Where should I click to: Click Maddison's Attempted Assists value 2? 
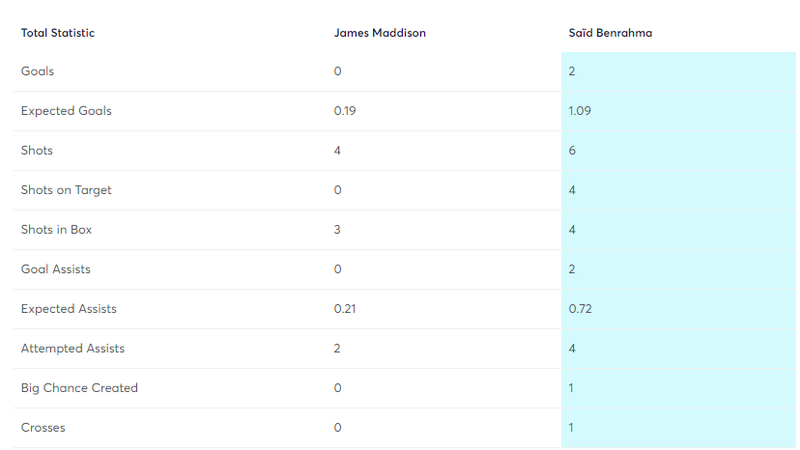[337, 348]
